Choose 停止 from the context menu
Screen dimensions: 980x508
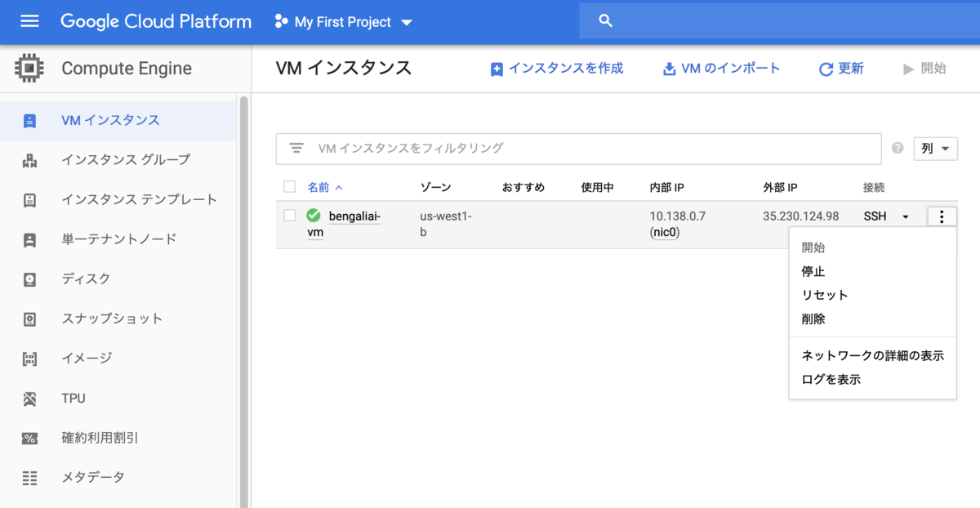pyautogui.click(x=813, y=271)
